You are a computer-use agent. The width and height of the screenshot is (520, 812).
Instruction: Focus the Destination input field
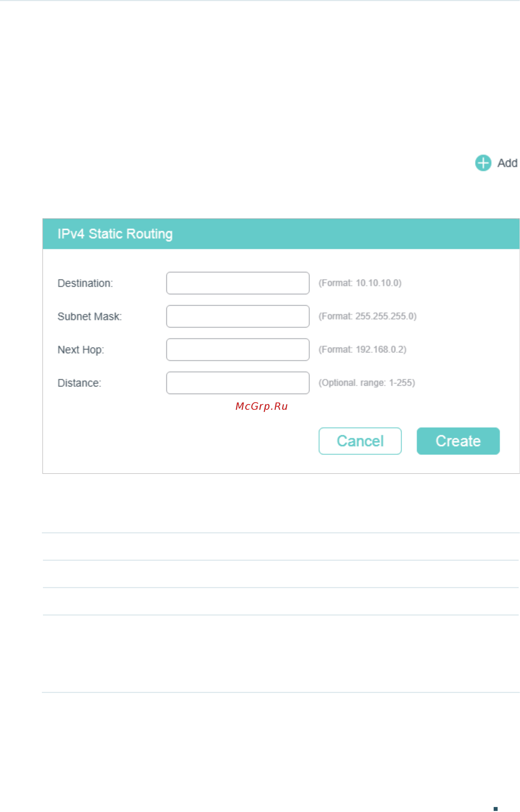pyautogui.click(x=238, y=283)
